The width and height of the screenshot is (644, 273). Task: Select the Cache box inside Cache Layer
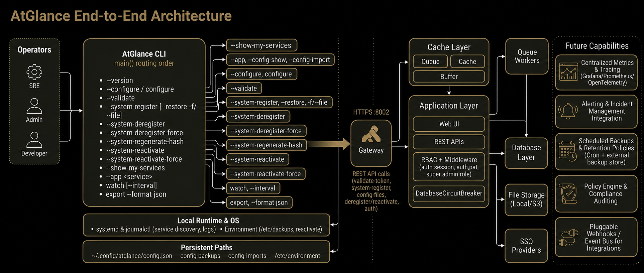point(467,61)
